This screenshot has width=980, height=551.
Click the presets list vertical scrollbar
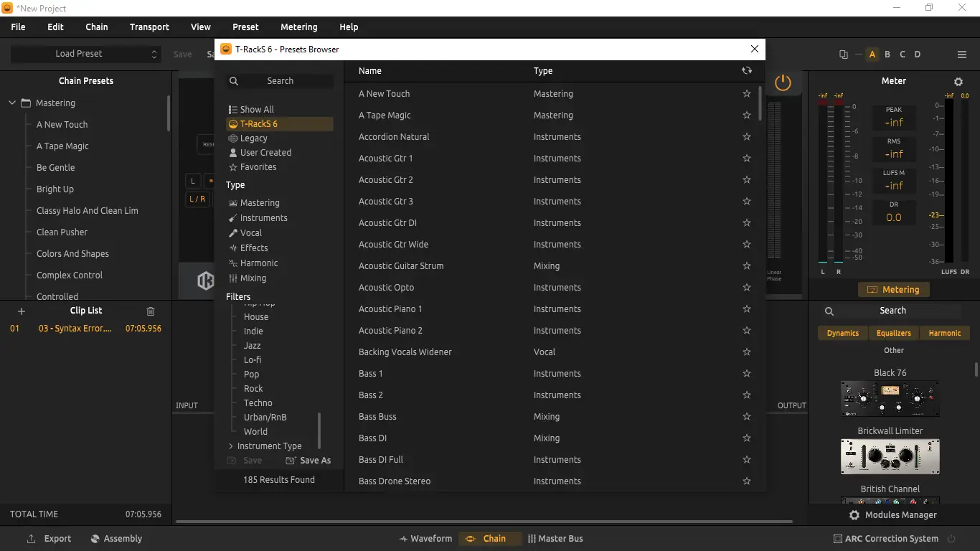(x=760, y=104)
